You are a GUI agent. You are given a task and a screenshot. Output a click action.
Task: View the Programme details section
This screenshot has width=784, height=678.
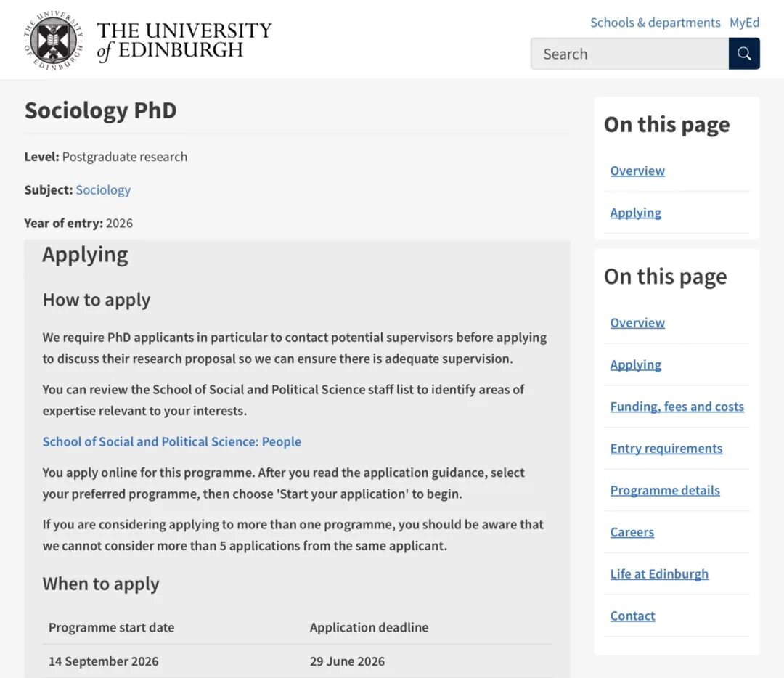(x=665, y=490)
